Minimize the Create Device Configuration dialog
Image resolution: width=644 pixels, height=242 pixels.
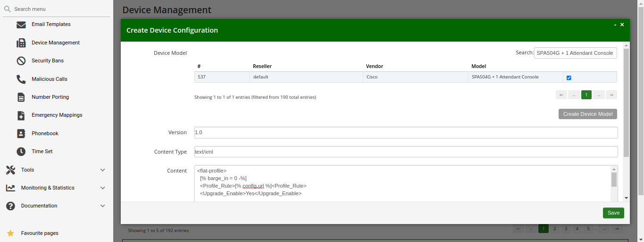615,25
